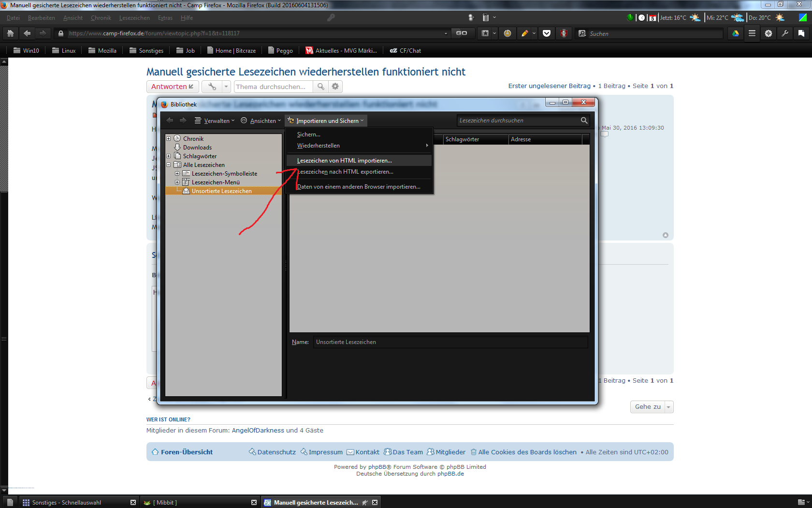Image resolution: width=812 pixels, height=508 pixels.
Task: Open the CF/Chat bookmark
Action: tap(405, 50)
